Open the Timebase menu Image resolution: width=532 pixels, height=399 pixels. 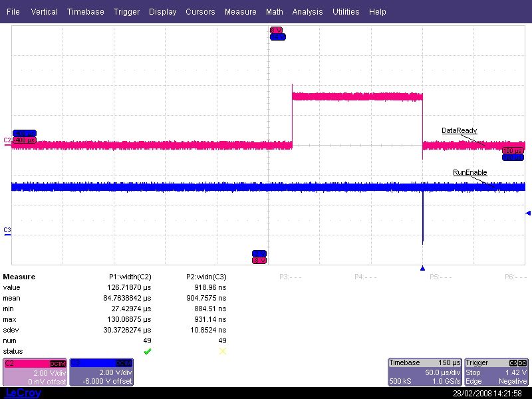[x=86, y=12]
